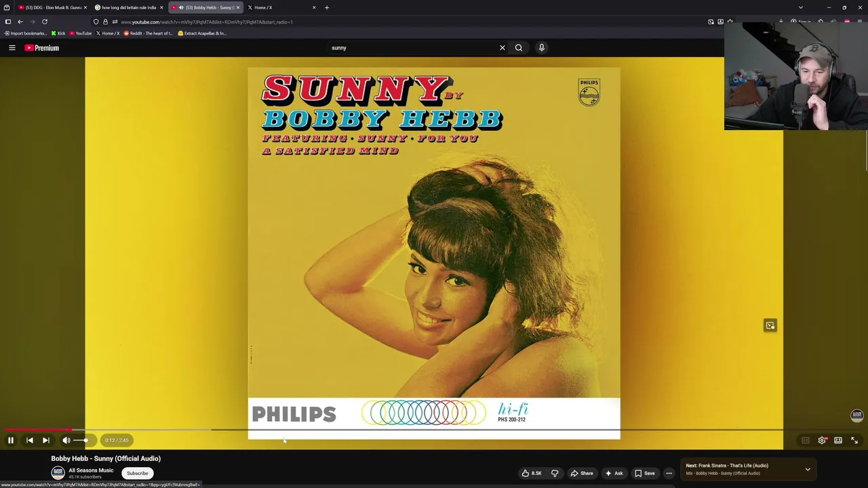Open the player settings gear
Screen dimensions: 868x488
(x=822, y=441)
